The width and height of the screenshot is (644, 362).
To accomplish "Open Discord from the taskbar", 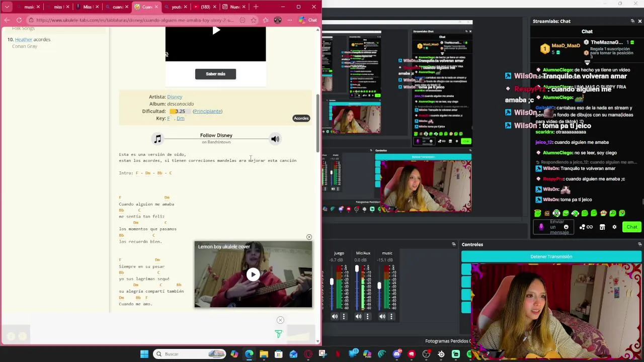I will tap(396, 354).
